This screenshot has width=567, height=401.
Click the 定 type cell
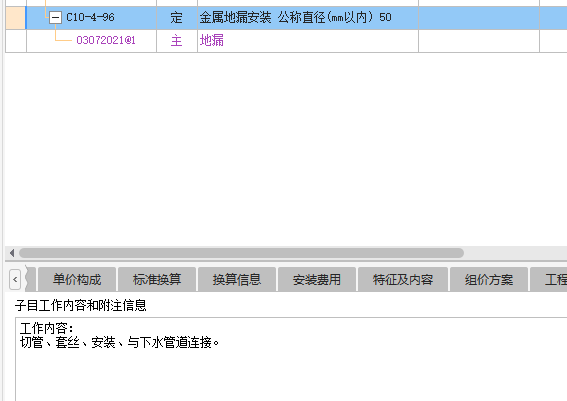[x=177, y=18]
